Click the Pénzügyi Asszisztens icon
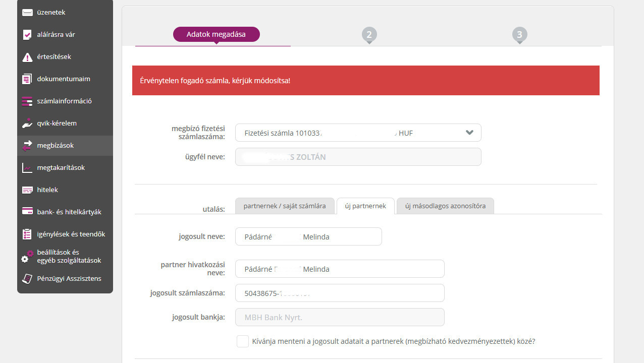This screenshot has width=644, height=363. 27,279
